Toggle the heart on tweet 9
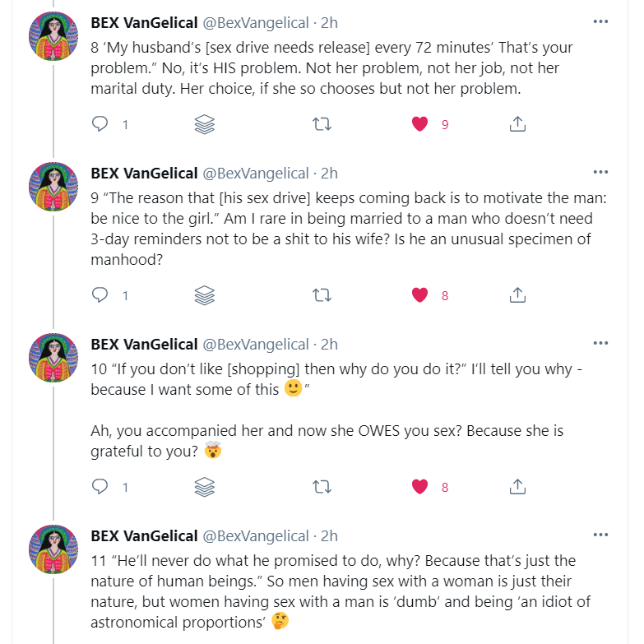This screenshot has height=644, width=644. pos(420,294)
